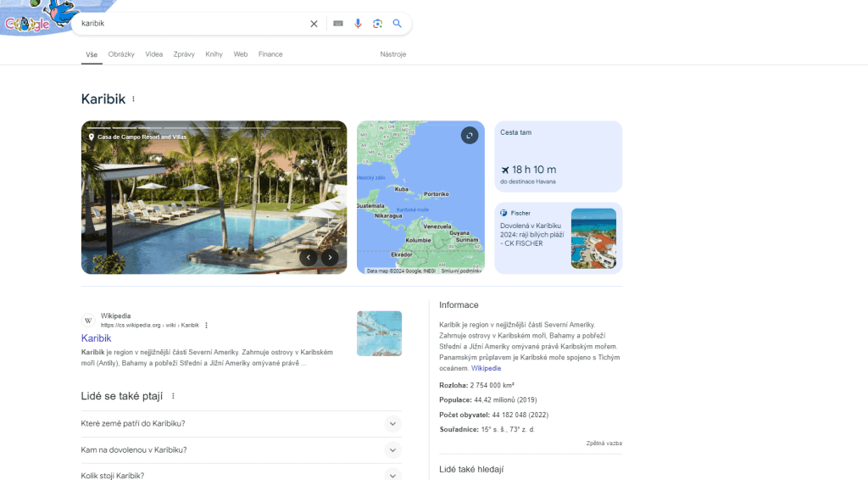The height and width of the screenshot is (480, 868).
Task: Expand "Kolik stojí Karibik?" question
Action: pyautogui.click(x=392, y=475)
